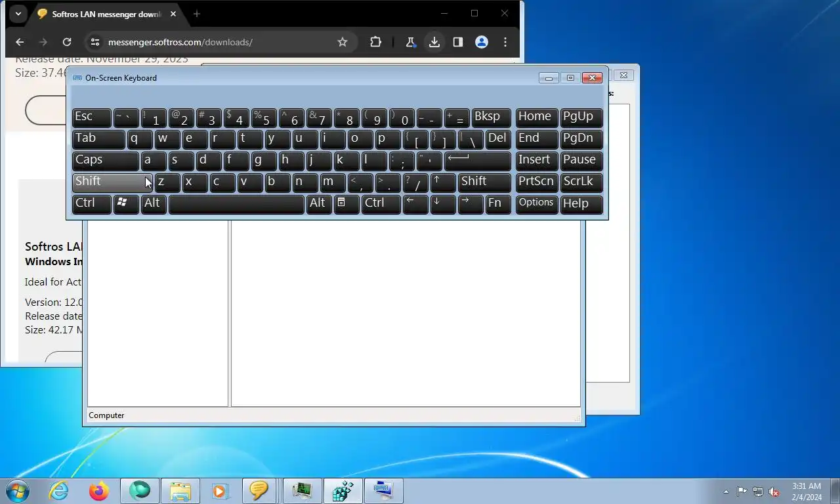
Task: Open Action Center flag tray icon
Action: pyautogui.click(x=742, y=492)
